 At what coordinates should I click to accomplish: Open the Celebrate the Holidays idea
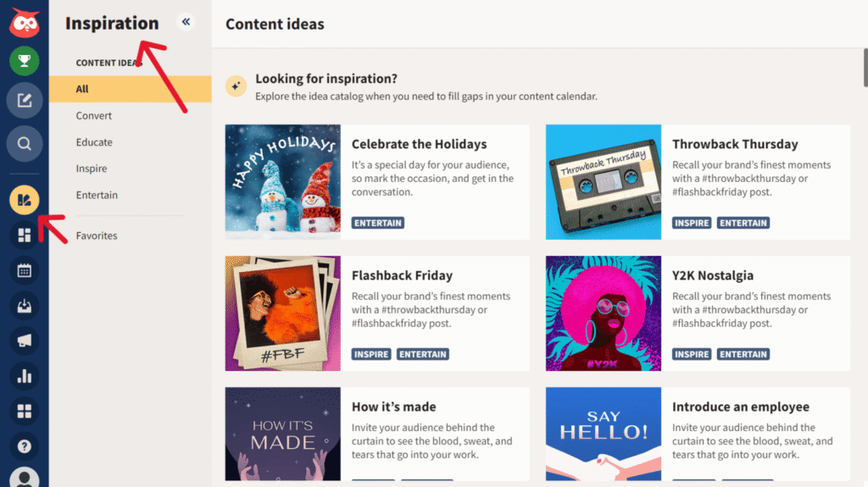pyautogui.click(x=419, y=144)
